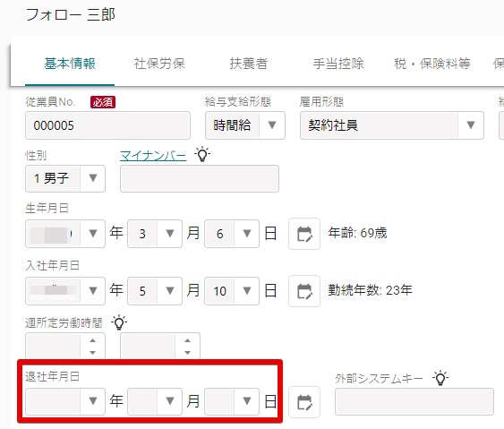Click the lightbulb hint beside 週所定労働時間
Viewport: 504px width, 429px height.
coord(119,322)
